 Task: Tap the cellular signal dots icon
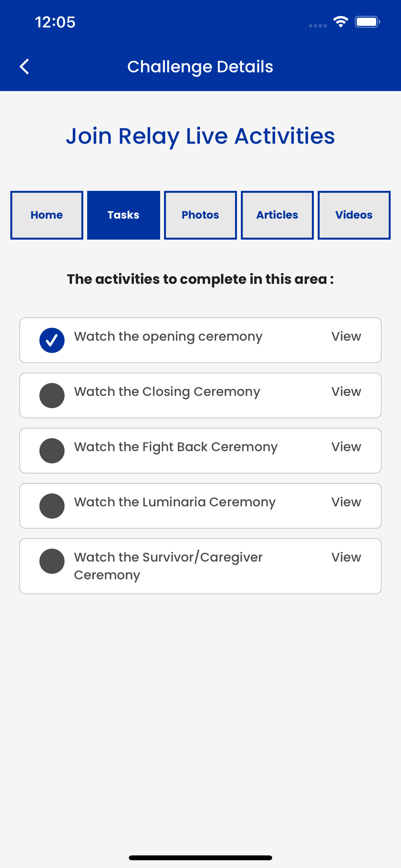click(x=318, y=26)
